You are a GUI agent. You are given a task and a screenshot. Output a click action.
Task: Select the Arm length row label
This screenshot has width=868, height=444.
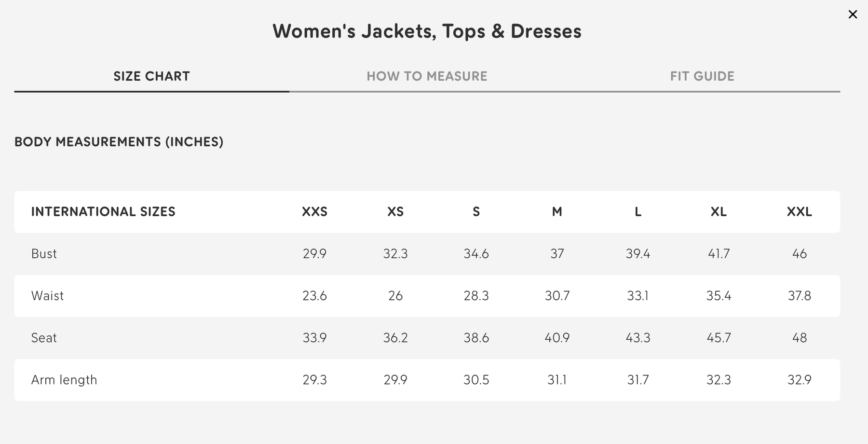[64, 380]
